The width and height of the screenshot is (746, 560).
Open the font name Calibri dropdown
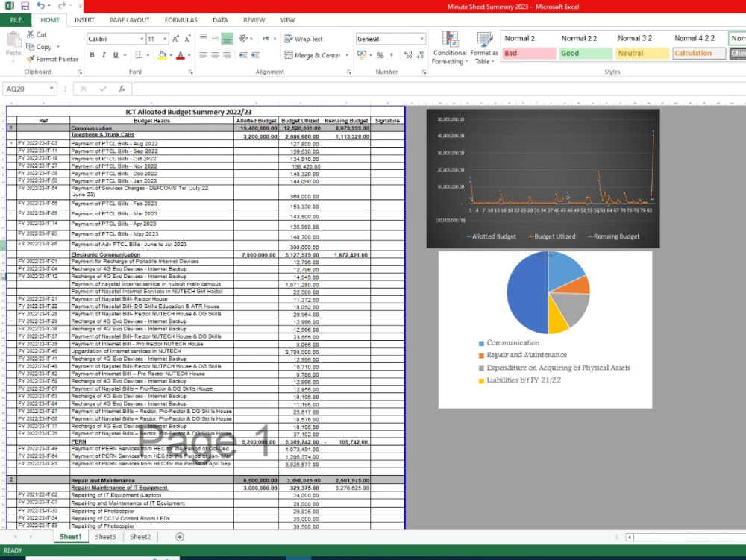[142, 39]
